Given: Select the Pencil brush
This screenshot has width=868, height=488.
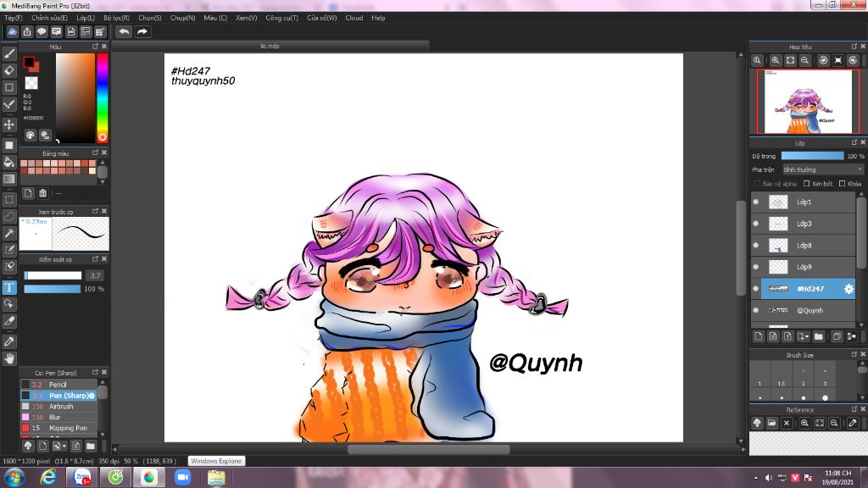Looking at the screenshot, I should (58, 385).
